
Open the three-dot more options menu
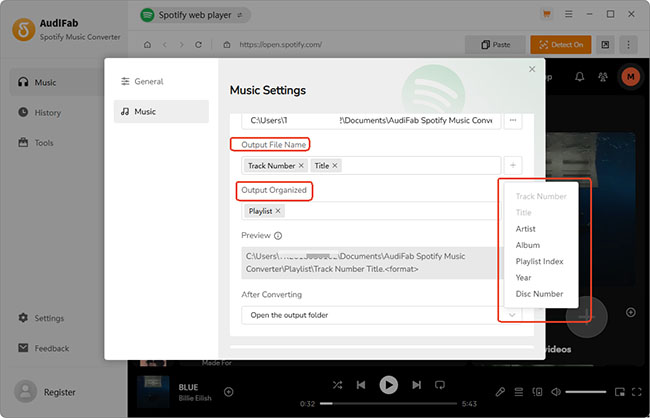click(628, 45)
